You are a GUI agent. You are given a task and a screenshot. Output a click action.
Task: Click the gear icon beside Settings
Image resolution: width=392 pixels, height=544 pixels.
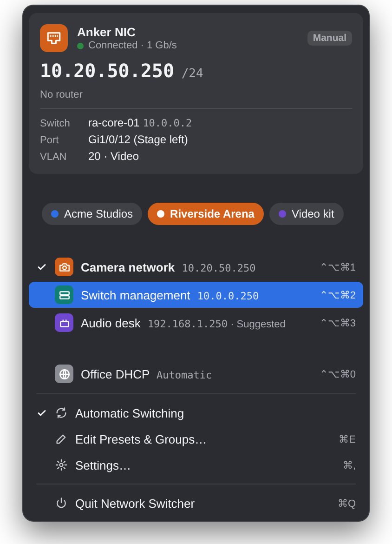tap(61, 465)
